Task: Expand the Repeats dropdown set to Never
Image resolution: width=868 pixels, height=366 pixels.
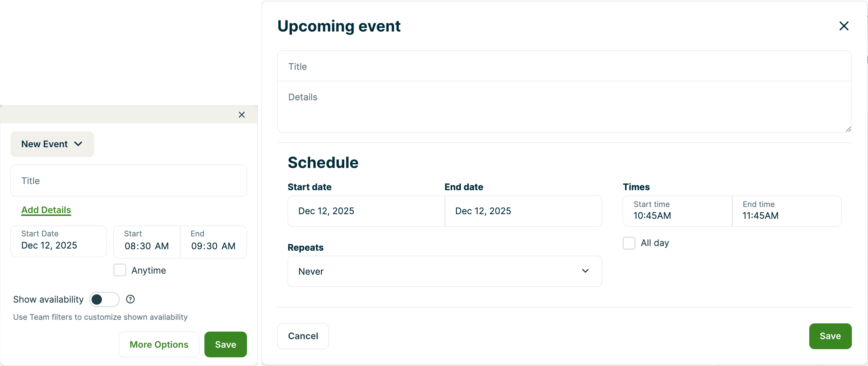Action: click(444, 271)
